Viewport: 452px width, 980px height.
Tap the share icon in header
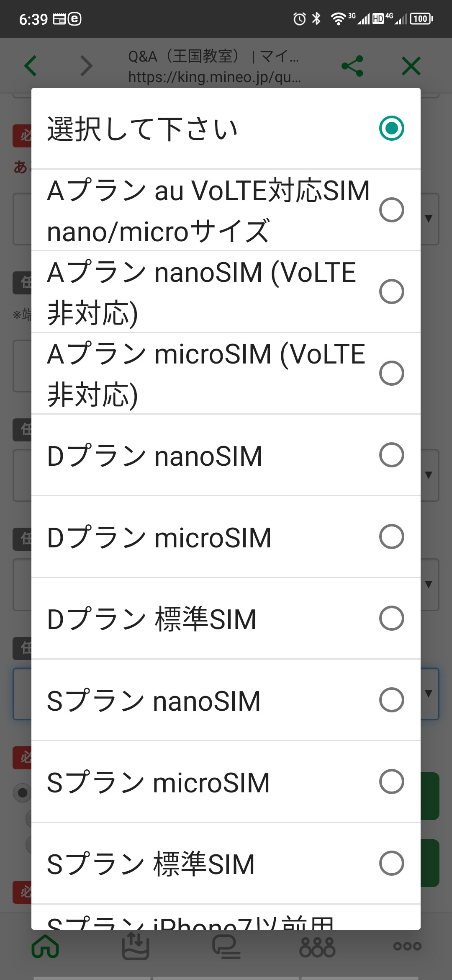352,66
